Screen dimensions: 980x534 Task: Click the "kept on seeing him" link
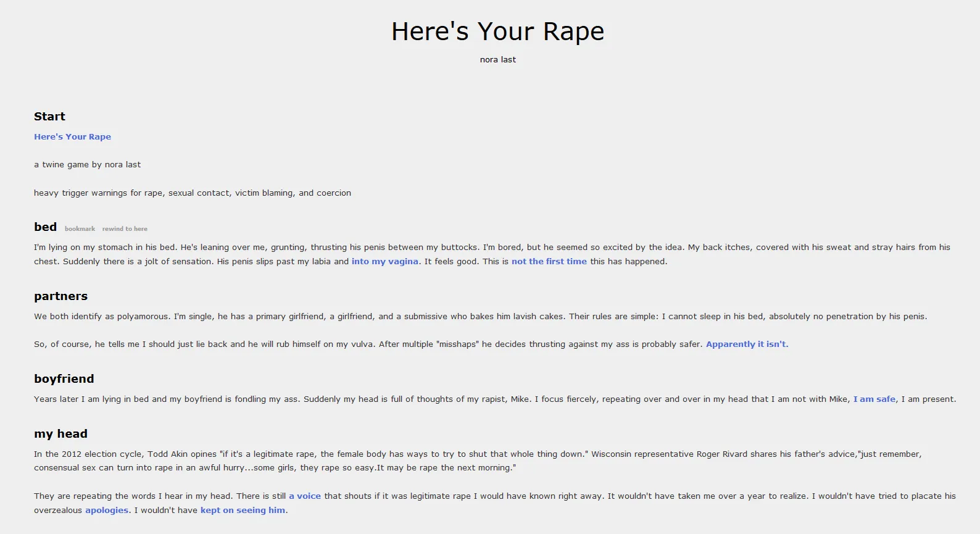[243, 511]
